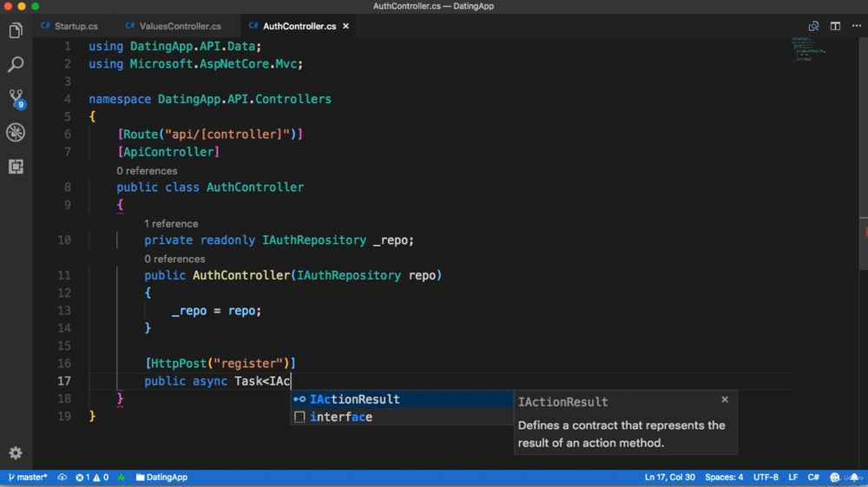Split the editor with the split icon
Image resolution: width=868 pixels, height=487 pixels.
pos(835,26)
